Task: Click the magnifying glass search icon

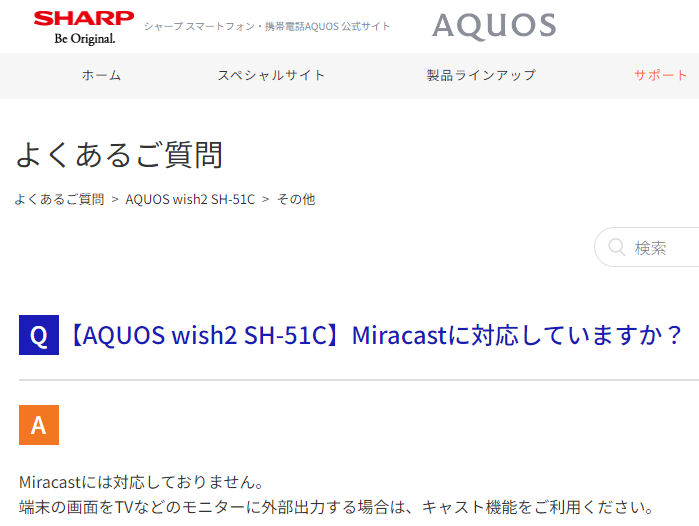Action: pos(617,247)
